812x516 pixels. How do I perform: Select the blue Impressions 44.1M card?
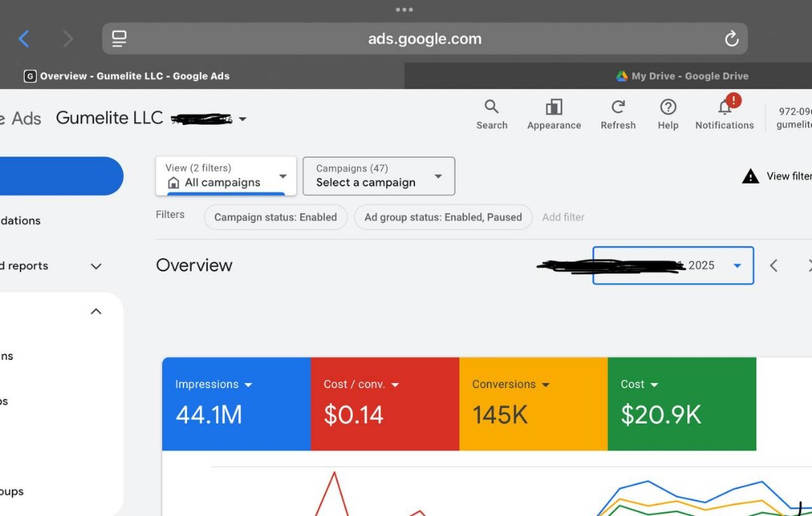click(x=236, y=404)
